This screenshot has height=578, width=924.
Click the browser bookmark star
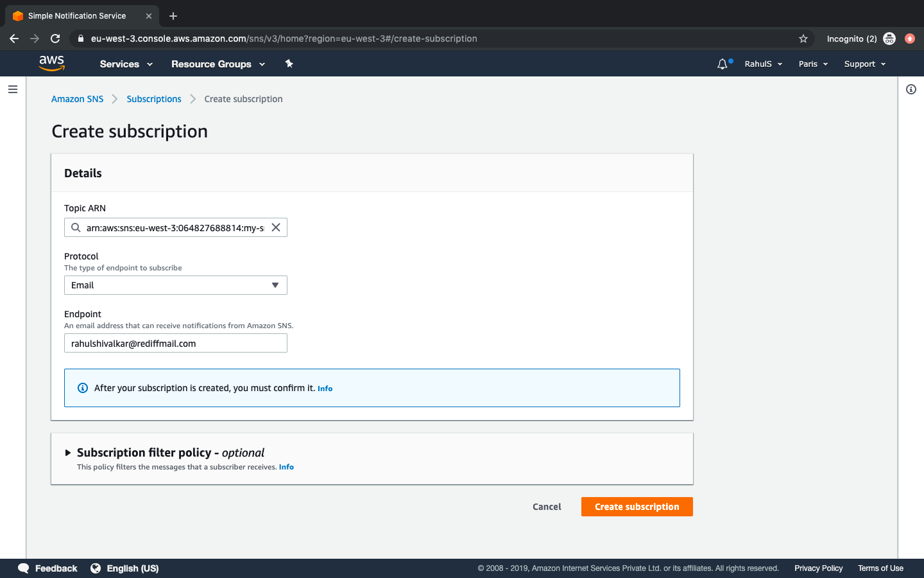(803, 39)
